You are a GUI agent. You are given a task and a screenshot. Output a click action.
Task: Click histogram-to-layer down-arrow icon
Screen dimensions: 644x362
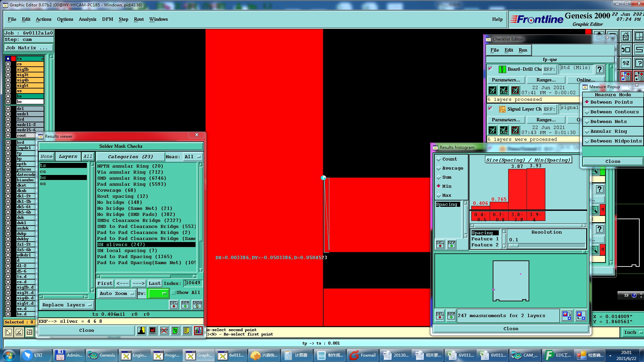coord(567,316)
